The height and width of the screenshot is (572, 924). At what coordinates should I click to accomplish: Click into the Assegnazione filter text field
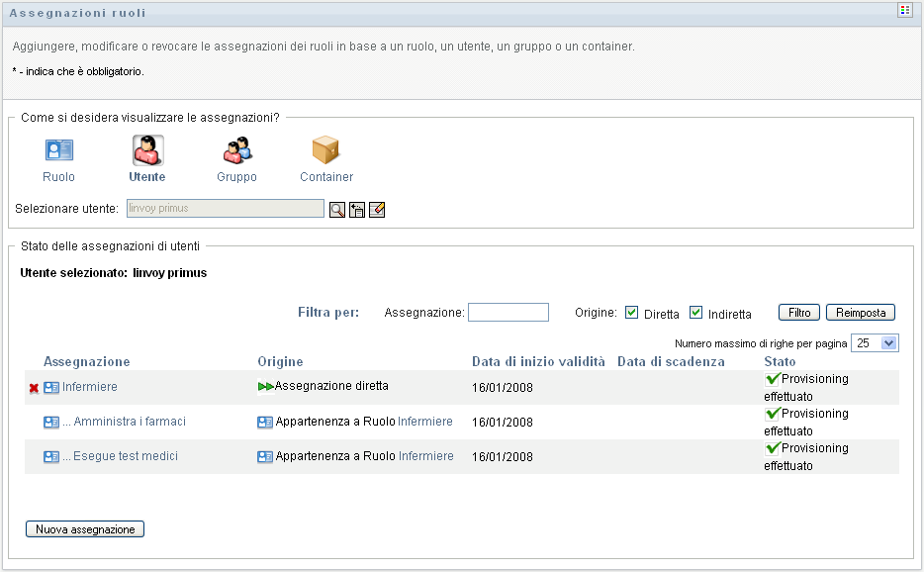pos(508,313)
